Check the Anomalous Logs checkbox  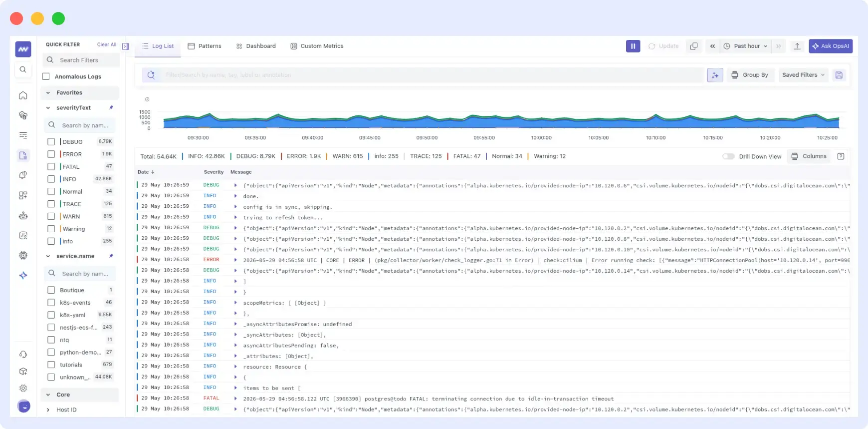coord(46,76)
